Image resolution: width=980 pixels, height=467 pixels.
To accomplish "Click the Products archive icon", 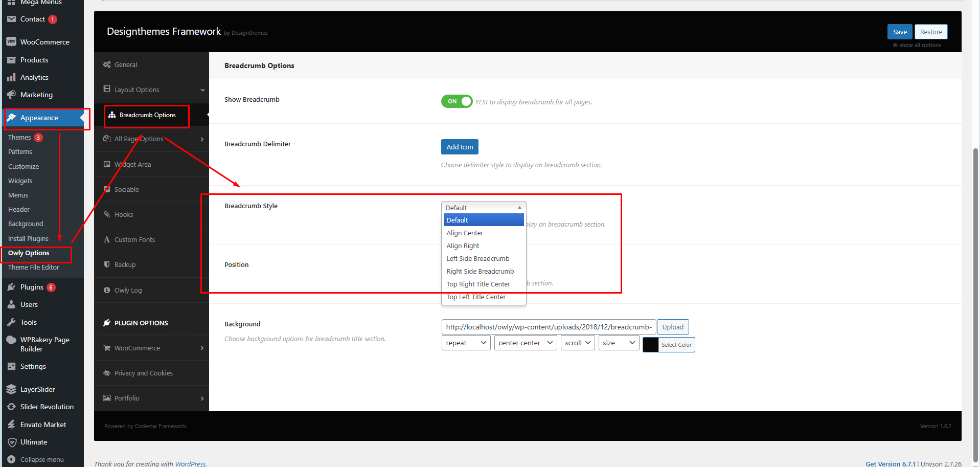I will (x=11, y=60).
